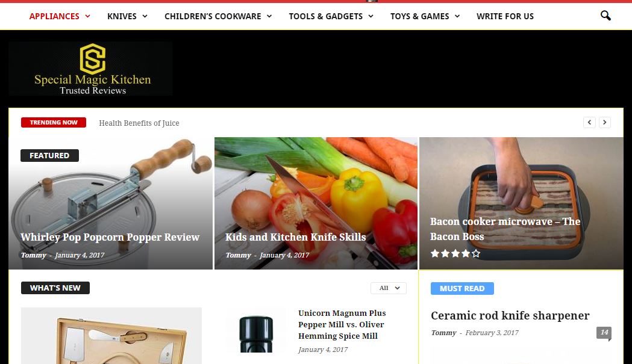Open Health Benefits of Juice link

click(x=139, y=123)
